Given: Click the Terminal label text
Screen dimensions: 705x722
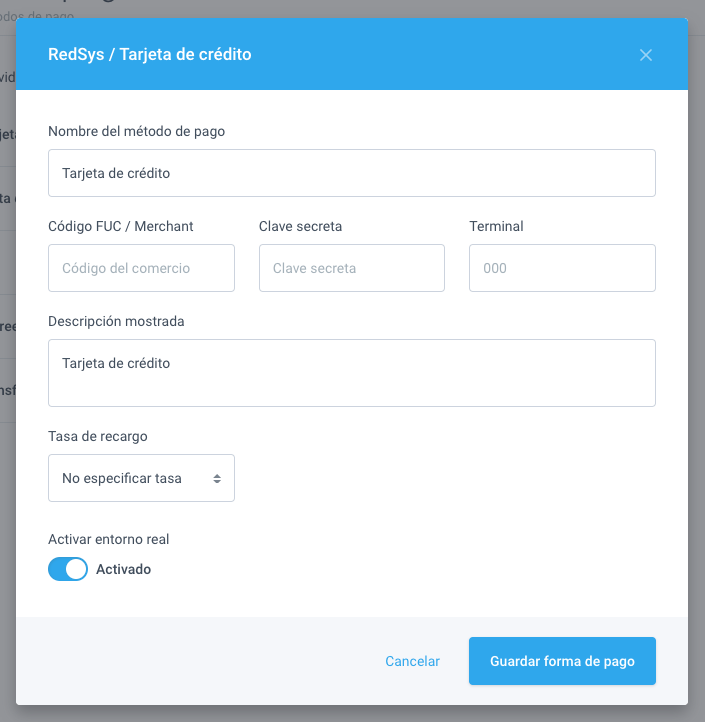Looking at the screenshot, I should point(496,226).
